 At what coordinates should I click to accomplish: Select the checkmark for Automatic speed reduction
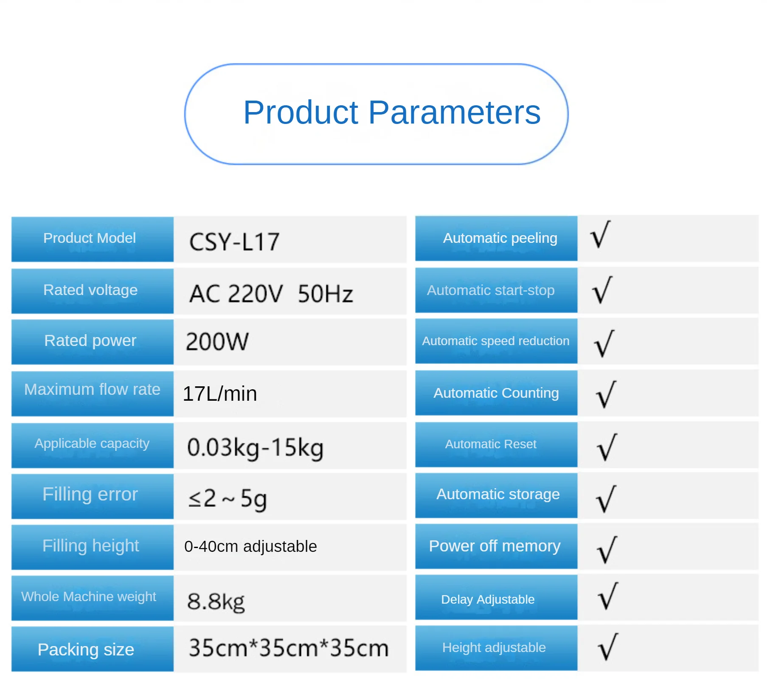point(604,343)
